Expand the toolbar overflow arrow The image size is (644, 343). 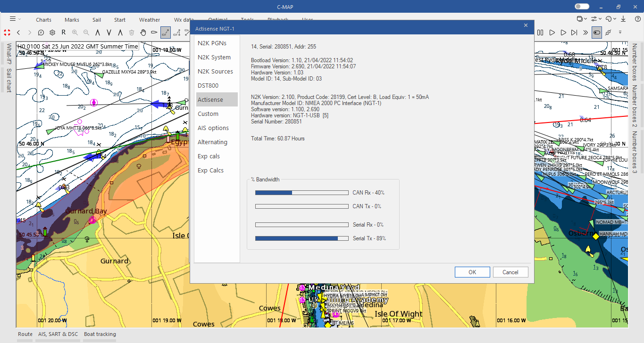(x=620, y=33)
